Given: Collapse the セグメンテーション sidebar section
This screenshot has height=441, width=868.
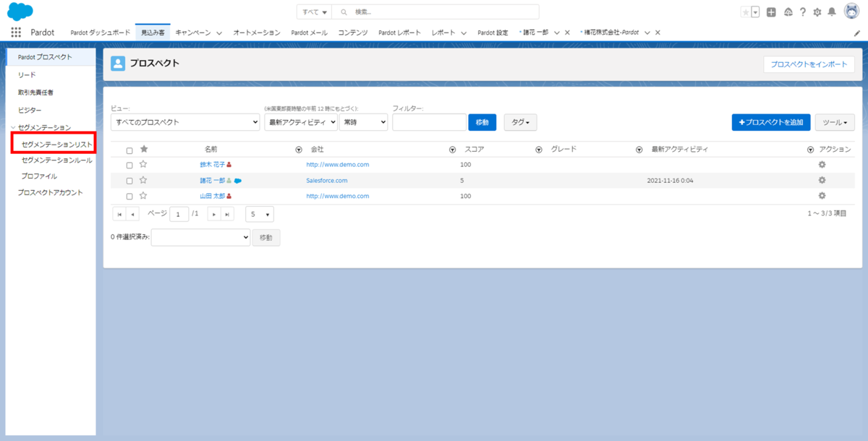Looking at the screenshot, I should (13, 128).
